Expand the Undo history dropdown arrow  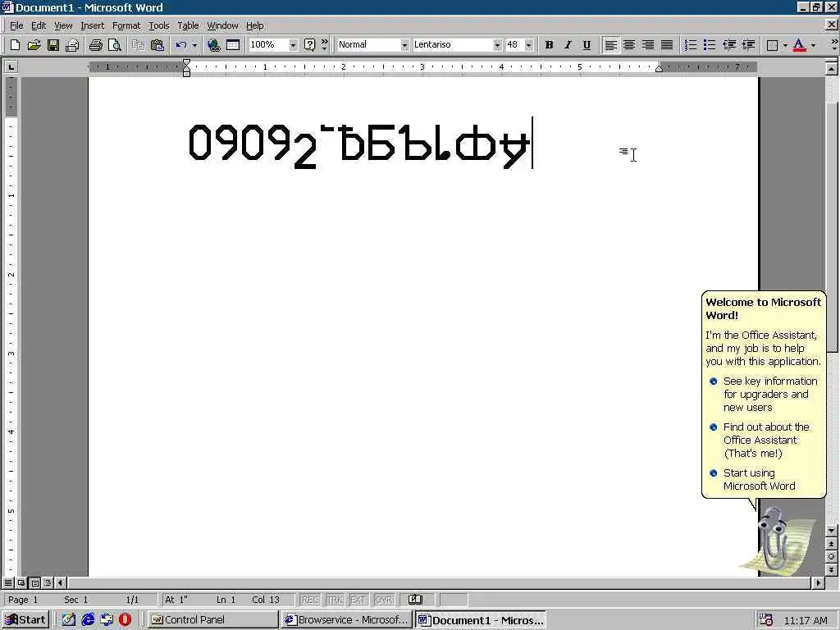coord(194,45)
